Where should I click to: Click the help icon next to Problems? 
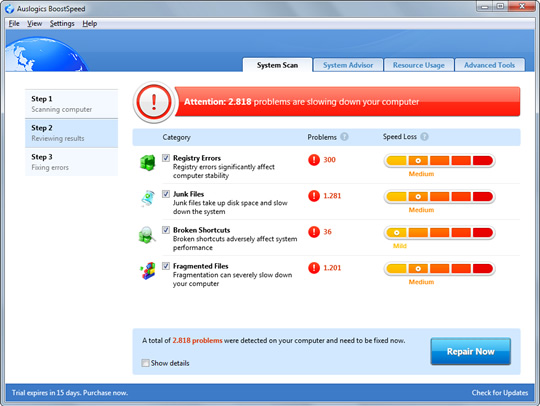coord(344,137)
